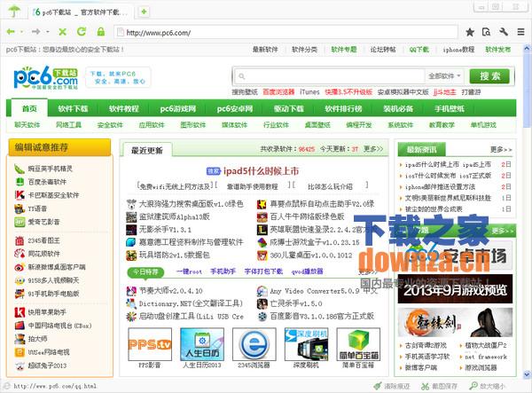Image resolution: width=532 pixels, height=393 pixels.
Task: Click the scroll down arrow of page scrollbar
Action: [x=527, y=374]
